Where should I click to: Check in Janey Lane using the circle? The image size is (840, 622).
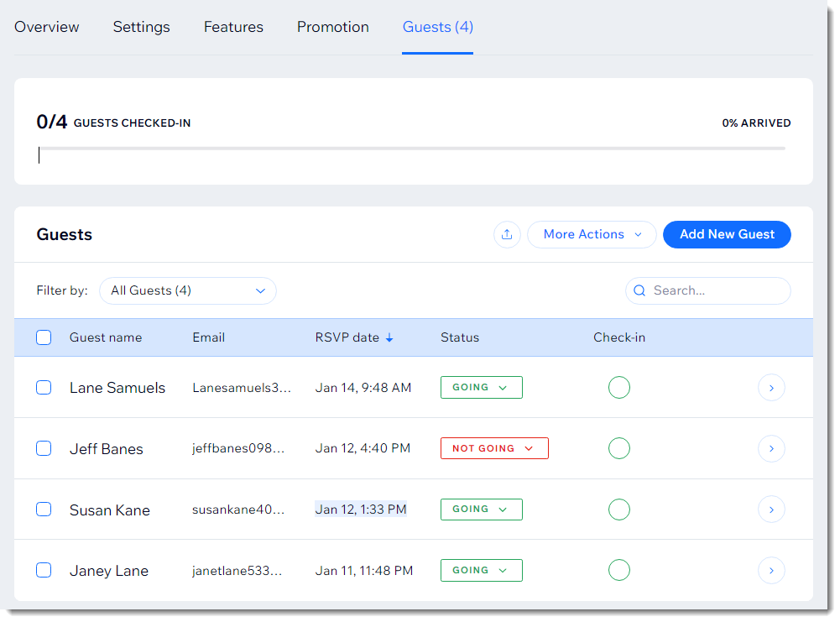coord(618,570)
